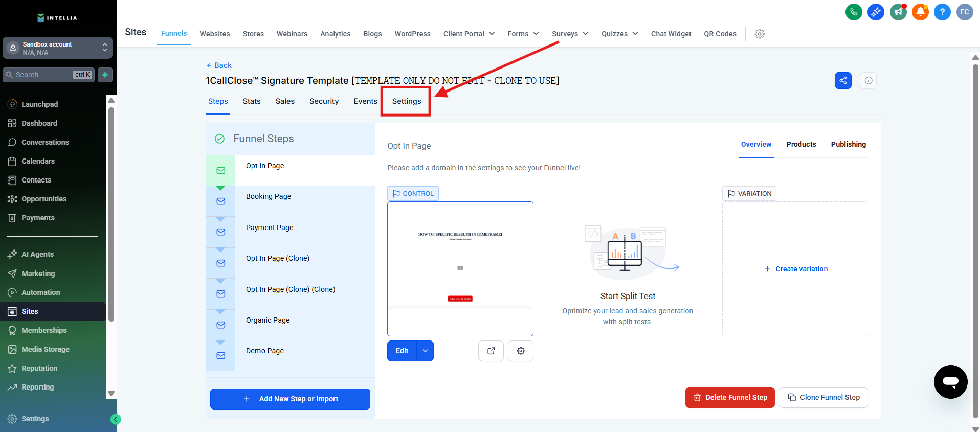Click the Opt In Page control thumbnail
This screenshot has width=980, height=432.
tap(460, 268)
